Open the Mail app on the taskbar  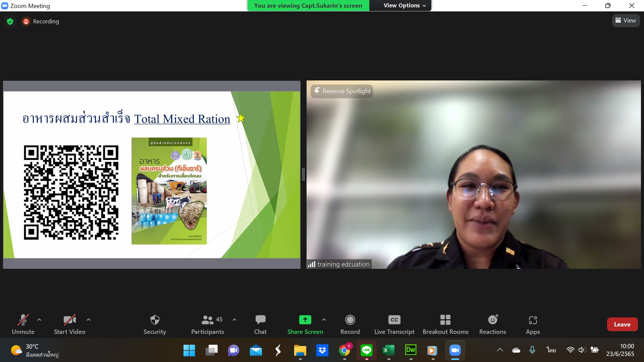(x=256, y=350)
